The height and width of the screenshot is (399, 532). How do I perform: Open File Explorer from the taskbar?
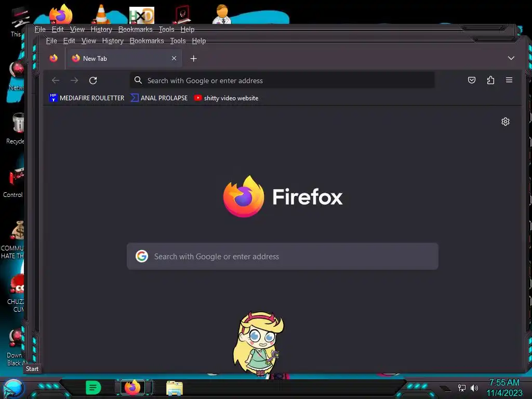pos(175,388)
